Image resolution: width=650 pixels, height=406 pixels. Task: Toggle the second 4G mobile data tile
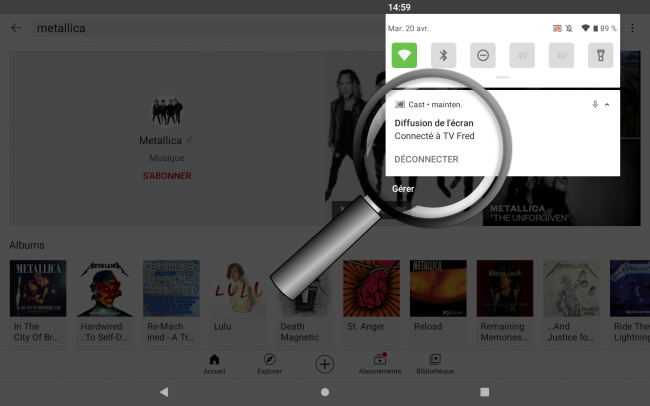tap(561, 55)
